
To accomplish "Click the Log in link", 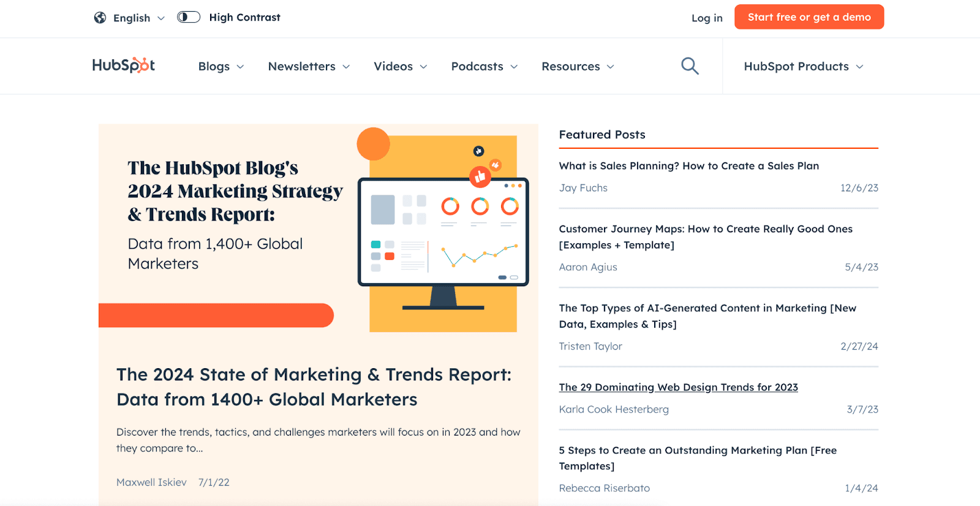I will [707, 18].
